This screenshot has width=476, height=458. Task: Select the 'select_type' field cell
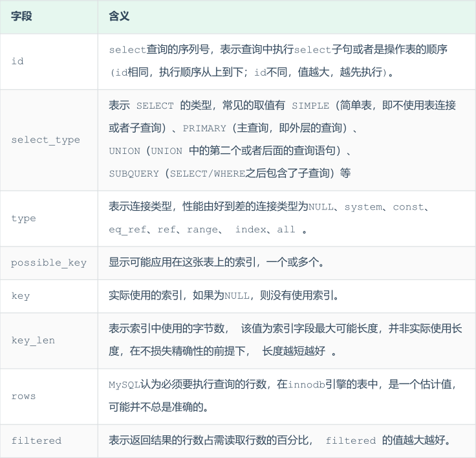(49, 140)
